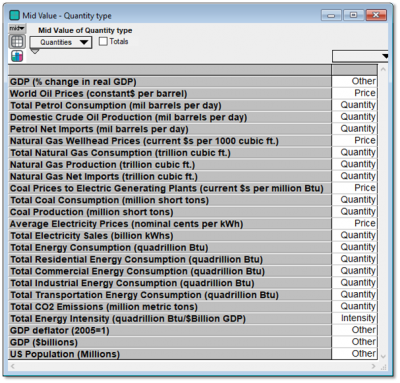Click 'Price' cell for Average Electricity Prices
400x383 pixels.
coord(355,223)
